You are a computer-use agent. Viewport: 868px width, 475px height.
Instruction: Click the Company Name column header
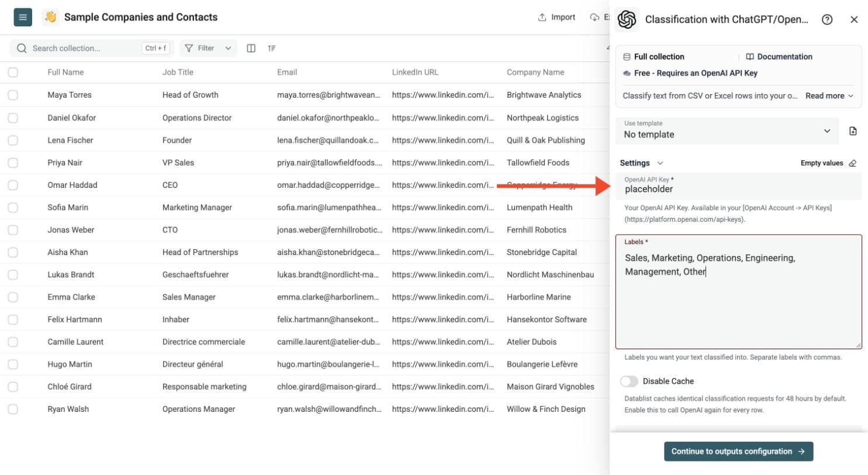pos(535,73)
